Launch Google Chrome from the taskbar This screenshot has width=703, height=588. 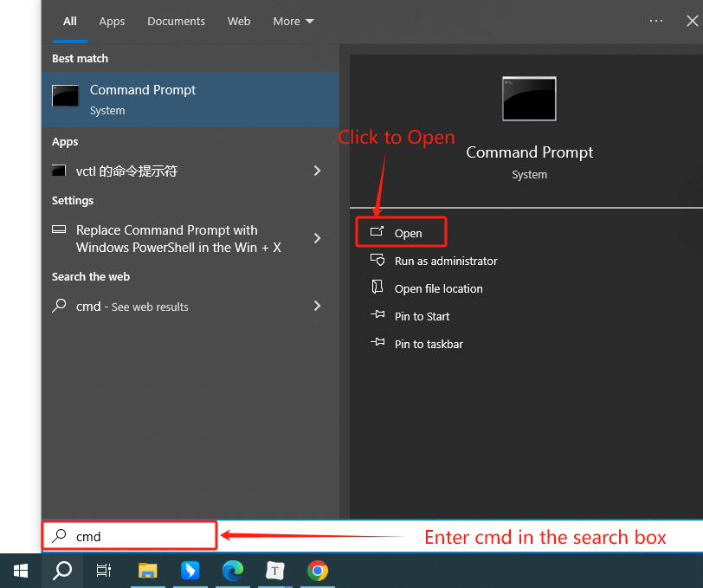click(x=318, y=571)
